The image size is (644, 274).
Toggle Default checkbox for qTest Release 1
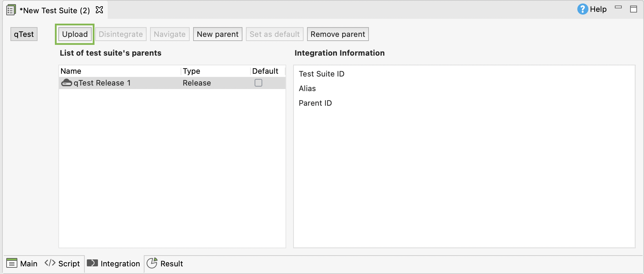click(258, 83)
